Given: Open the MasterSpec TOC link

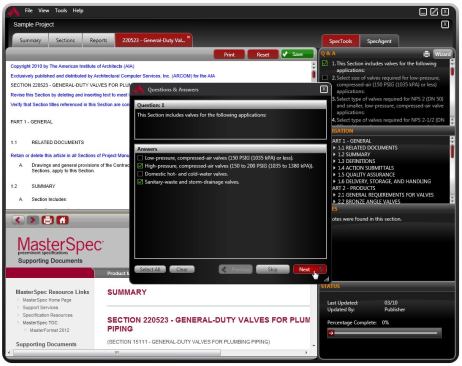Looking at the screenshot, I should tap(40, 323).
